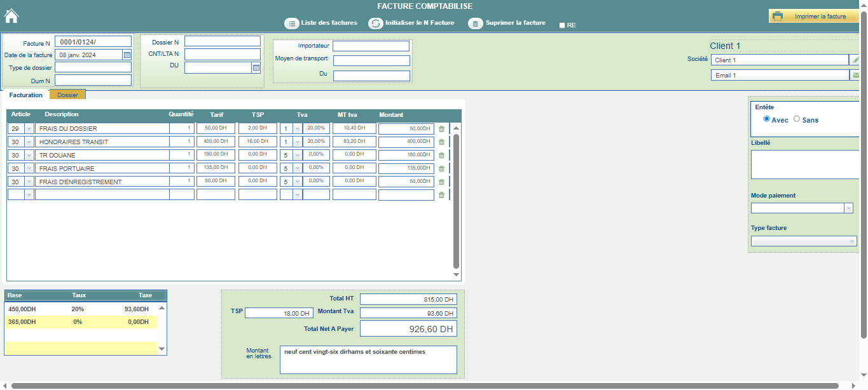Click the envelope icon beside Email 1

pos(856,75)
